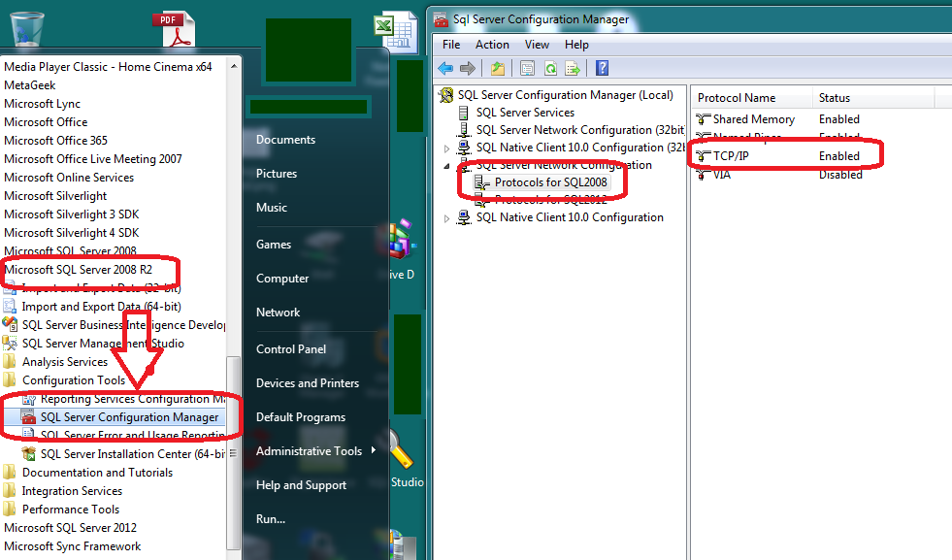Expand the Performance Tools folder
The width and height of the screenshot is (952, 560).
(x=71, y=510)
